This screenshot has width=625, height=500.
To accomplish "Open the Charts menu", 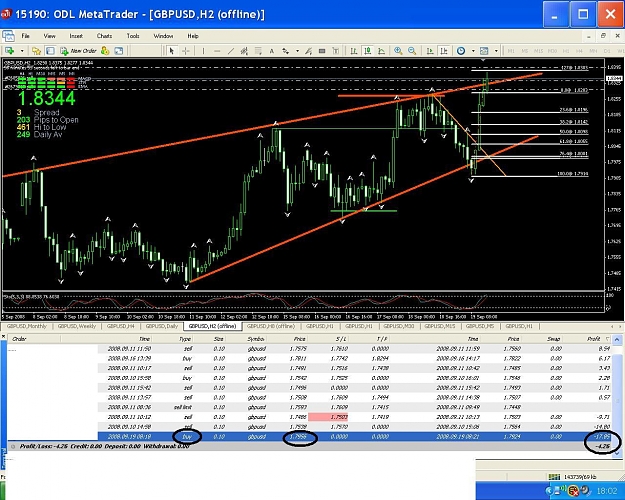I will click(104, 36).
